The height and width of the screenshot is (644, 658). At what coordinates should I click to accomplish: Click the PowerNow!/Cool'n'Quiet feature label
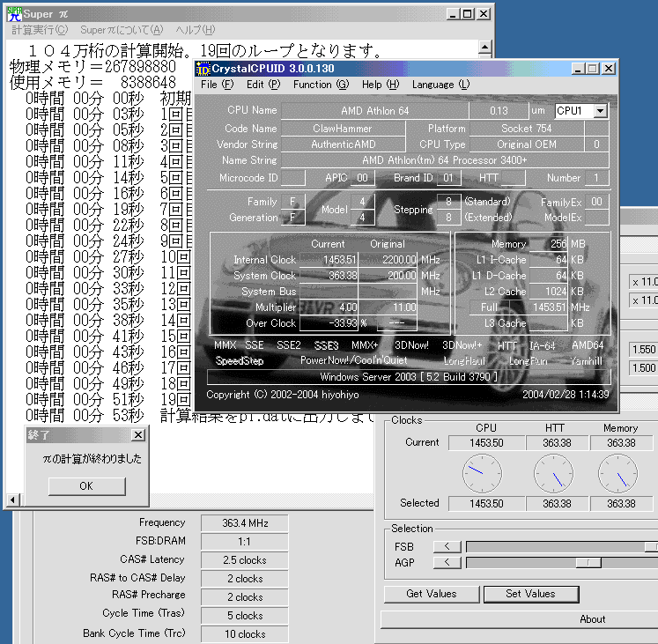(x=354, y=360)
